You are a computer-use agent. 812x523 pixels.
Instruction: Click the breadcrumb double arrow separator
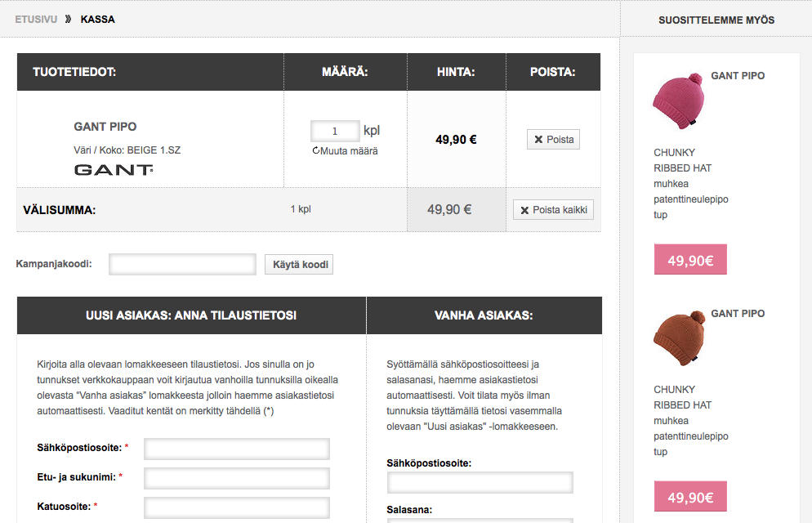pyautogui.click(x=69, y=19)
